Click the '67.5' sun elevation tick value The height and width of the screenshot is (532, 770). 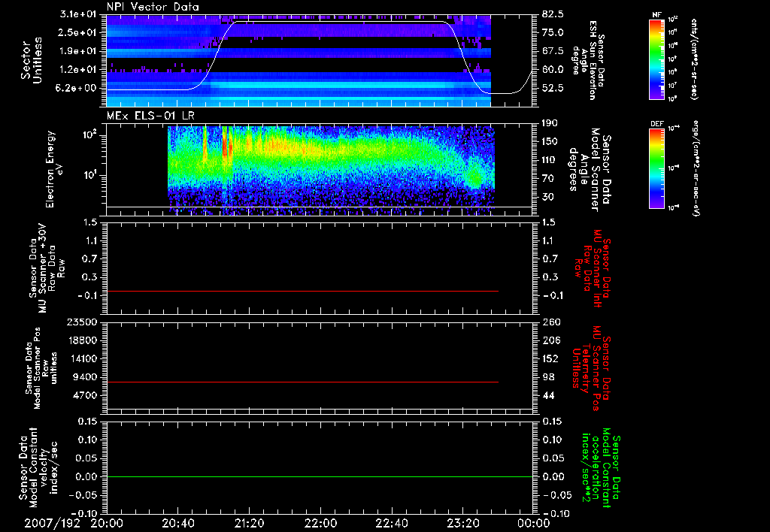click(x=553, y=51)
